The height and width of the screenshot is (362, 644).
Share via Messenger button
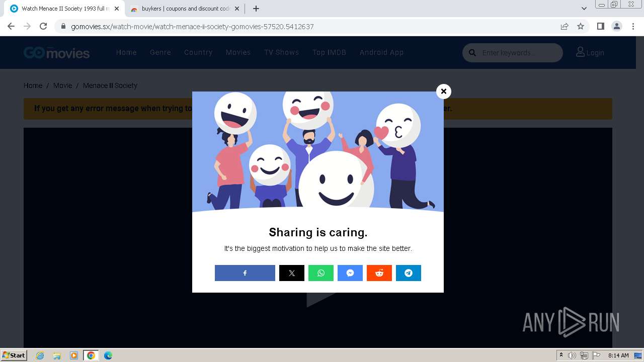point(350,273)
